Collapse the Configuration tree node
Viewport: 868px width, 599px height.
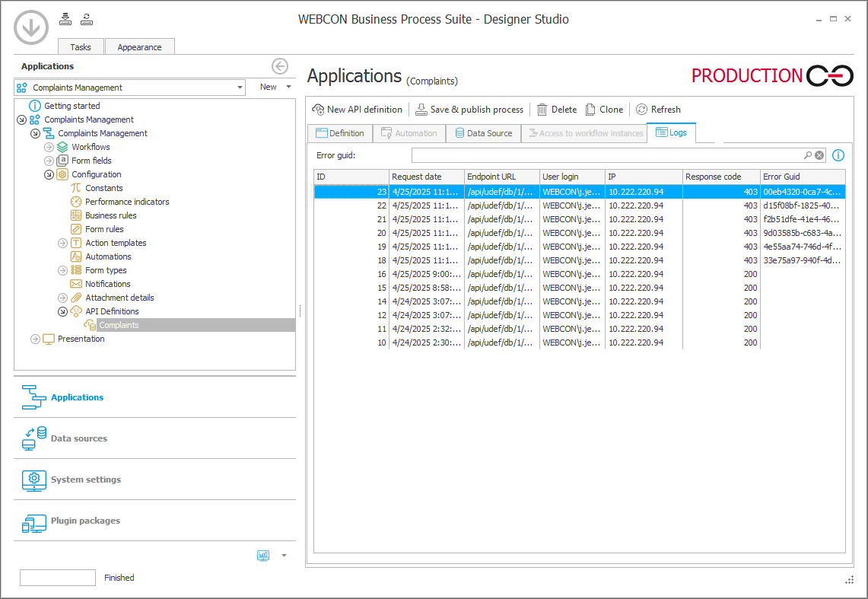[49, 174]
